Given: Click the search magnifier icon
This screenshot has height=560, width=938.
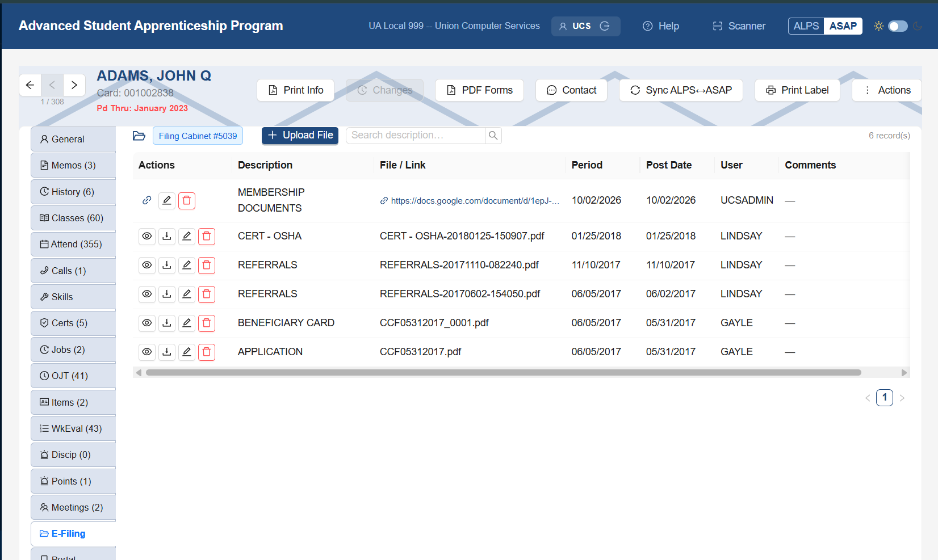Looking at the screenshot, I should point(493,136).
